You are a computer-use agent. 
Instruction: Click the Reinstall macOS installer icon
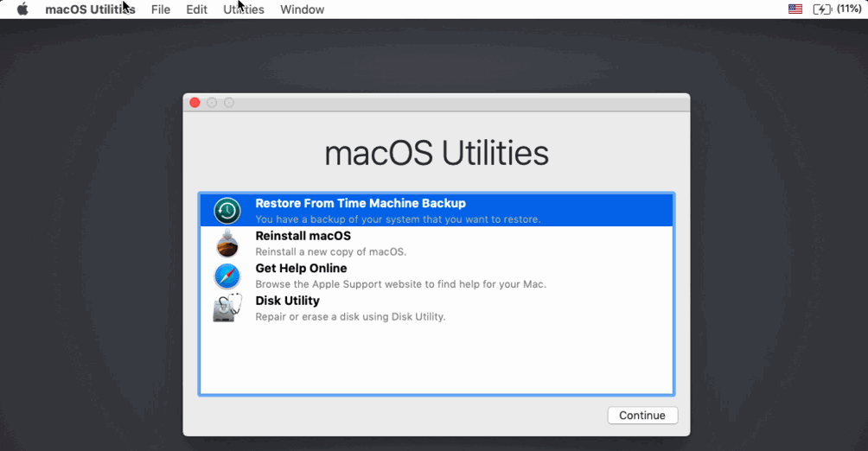tap(227, 243)
